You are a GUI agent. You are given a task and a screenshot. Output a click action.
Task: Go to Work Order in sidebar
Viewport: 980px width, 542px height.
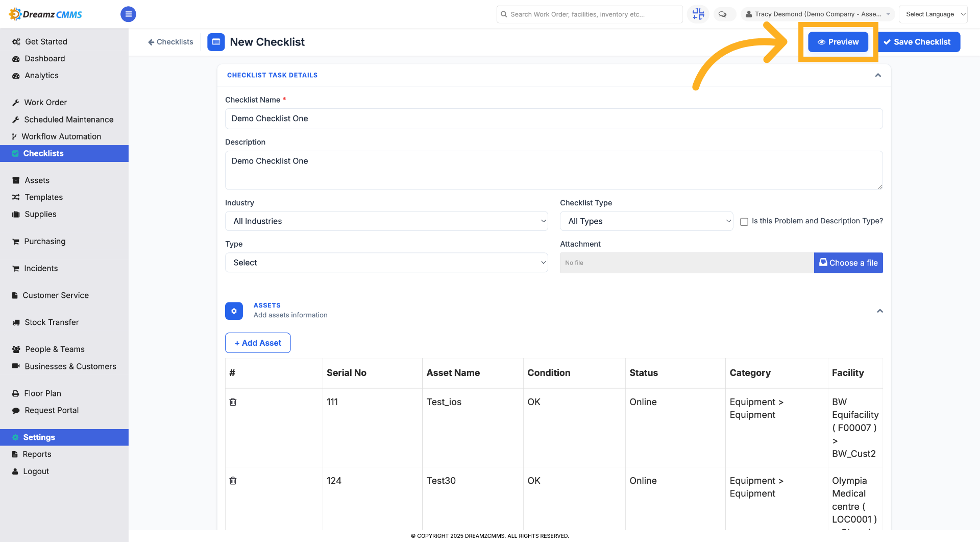[45, 103]
